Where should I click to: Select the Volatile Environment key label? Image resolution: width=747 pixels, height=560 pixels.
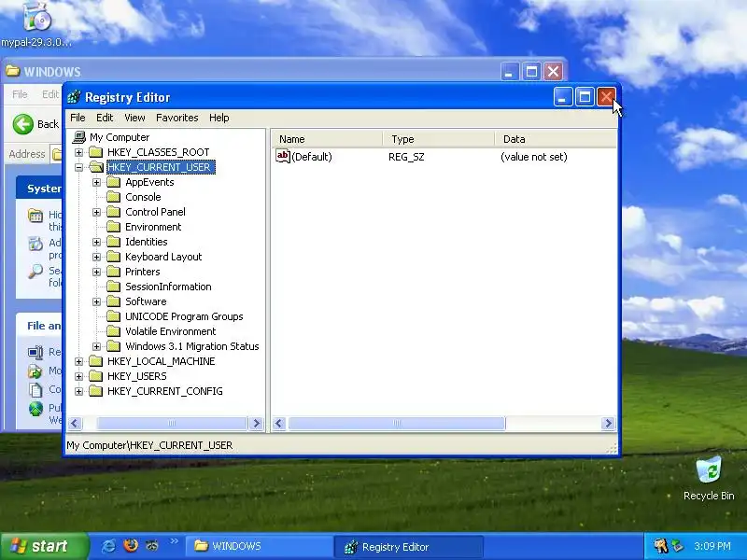pos(171,331)
